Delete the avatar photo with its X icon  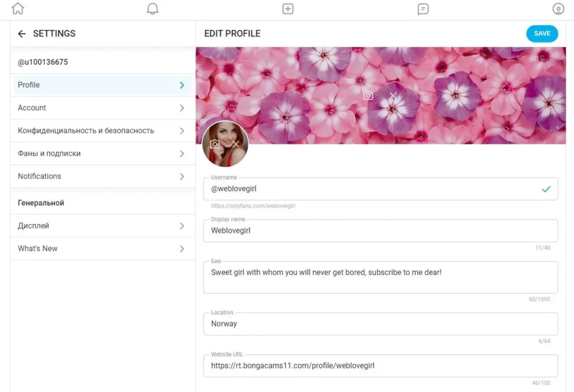236,144
